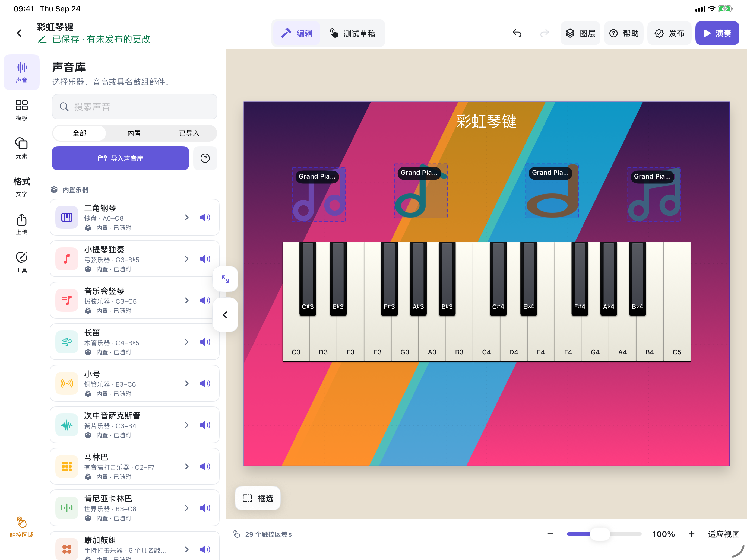747x560 pixels.
Task: Go back with the top-left arrow
Action: (19, 33)
